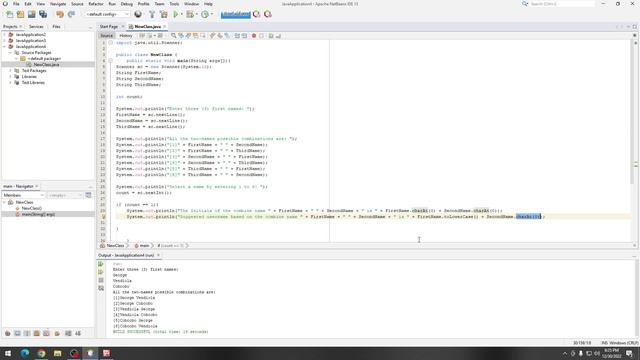Click the New Project toolbar icon

pyautogui.click(x=20, y=14)
